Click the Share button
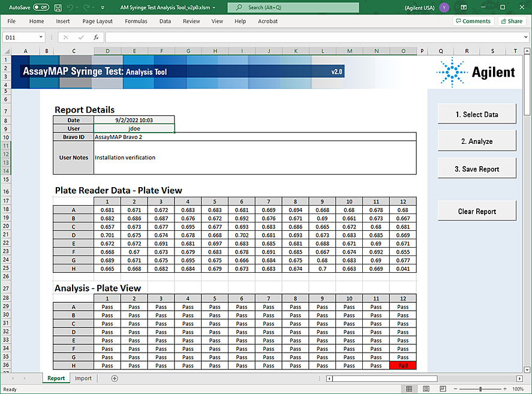532x394 pixels. pos(512,21)
